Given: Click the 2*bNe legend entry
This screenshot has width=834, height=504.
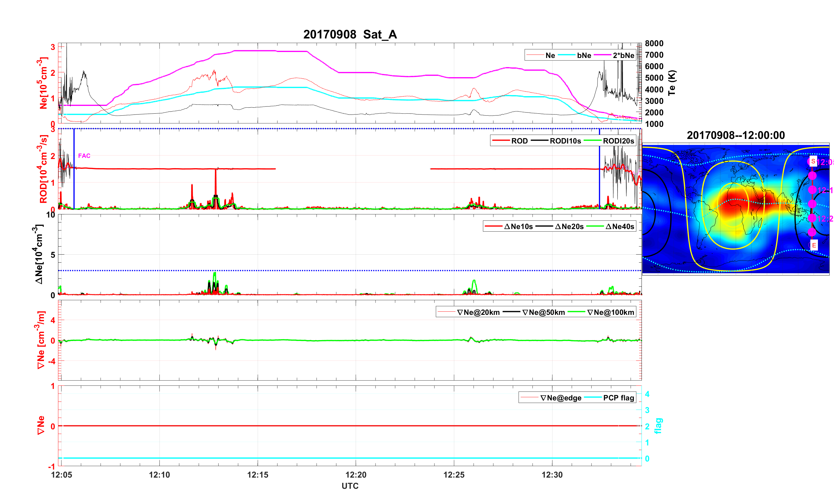Looking at the screenshot, I should point(623,55).
